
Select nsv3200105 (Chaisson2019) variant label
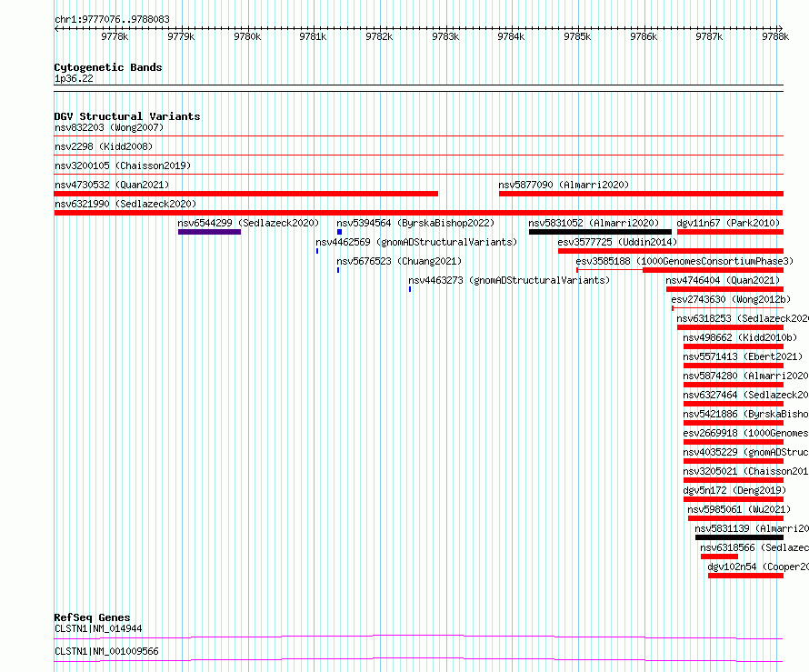click(123, 165)
